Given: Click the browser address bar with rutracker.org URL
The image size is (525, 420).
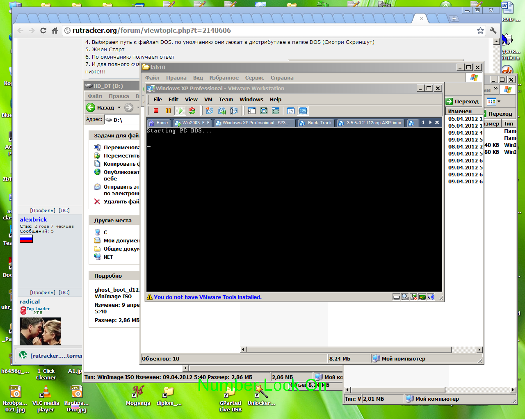Looking at the screenshot, I should (x=270, y=30).
